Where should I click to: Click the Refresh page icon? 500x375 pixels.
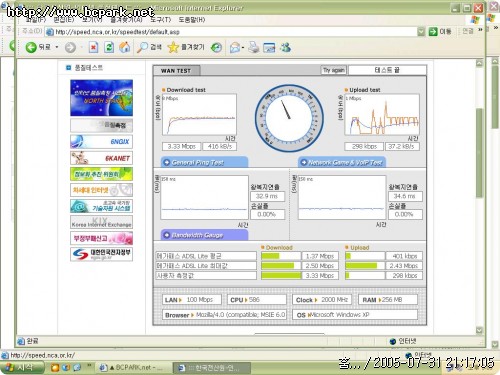109,47
